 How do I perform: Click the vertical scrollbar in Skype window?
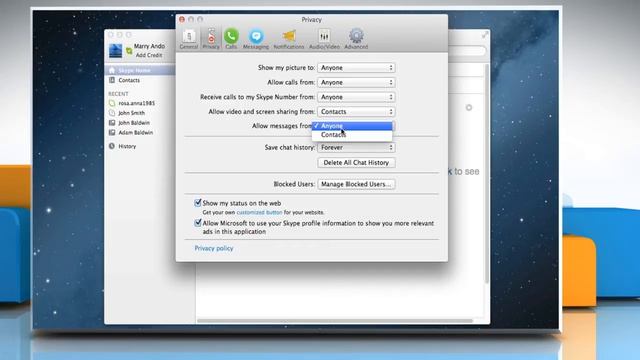click(x=487, y=174)
